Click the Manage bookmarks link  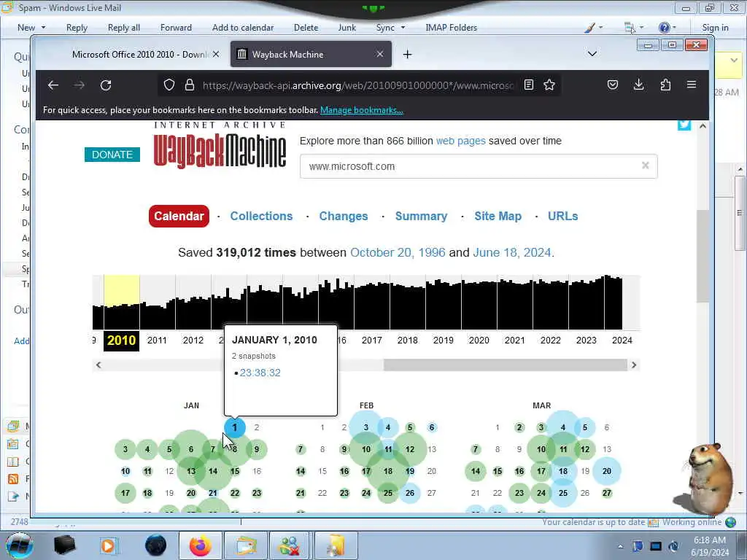[362, 110]
